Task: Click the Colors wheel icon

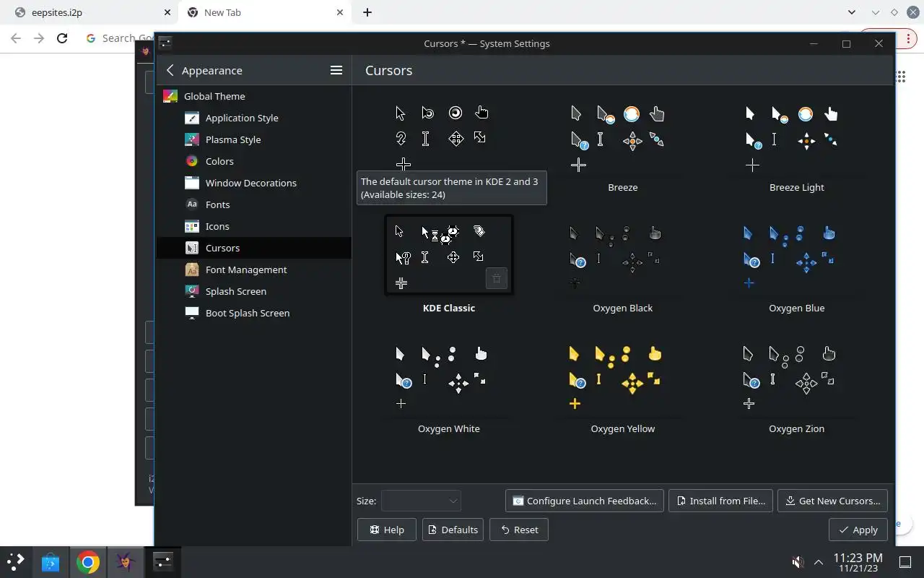Action: pyautogui.click(x=191, y=161)
